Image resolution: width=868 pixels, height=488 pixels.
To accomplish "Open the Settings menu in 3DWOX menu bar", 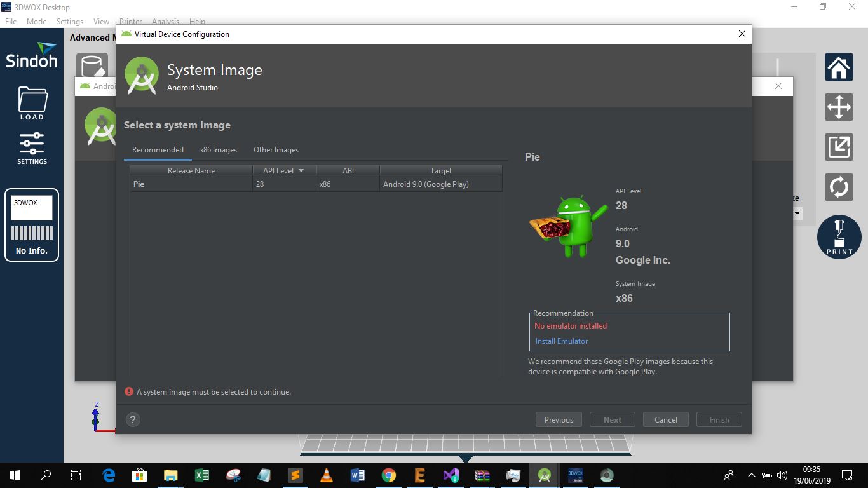I will click(70, 22).
